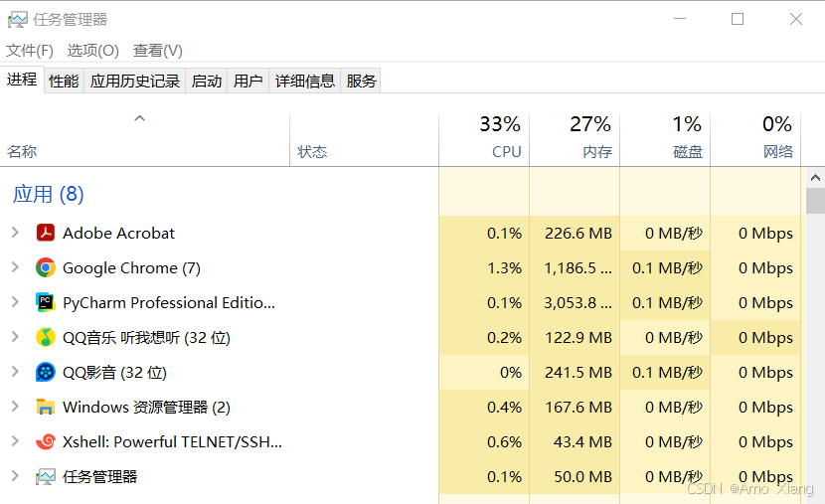
Task: Click the 3,053.8 memory value for PyCharm
Action: click(x=578, y=302)
